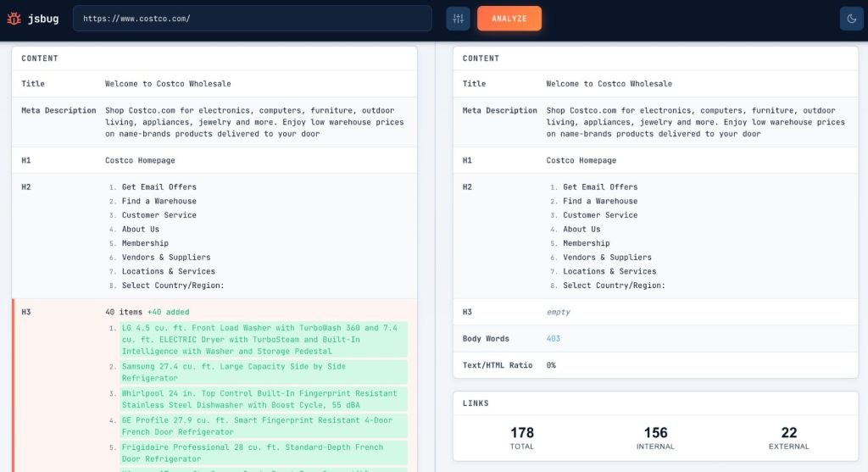This screenshot has width=868, height=472.
Task: Click 'Locations & Services' in right H2 list
Action: (609, 271)
